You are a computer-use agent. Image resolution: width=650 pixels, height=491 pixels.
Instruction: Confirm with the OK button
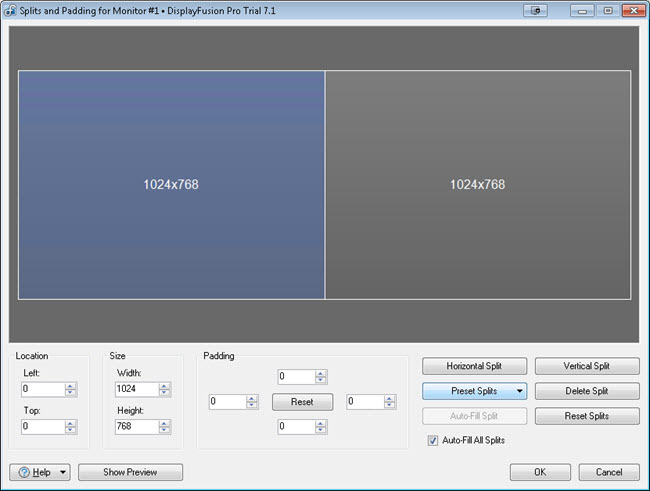click(540, 472)
